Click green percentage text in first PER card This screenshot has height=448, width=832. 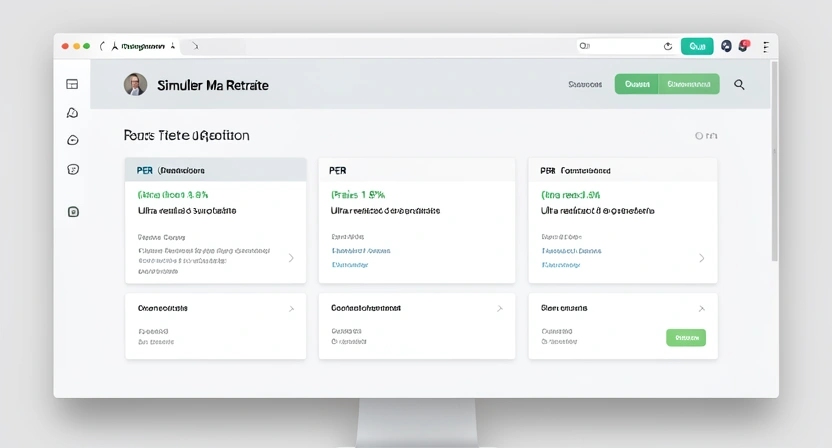coord(173,195)
